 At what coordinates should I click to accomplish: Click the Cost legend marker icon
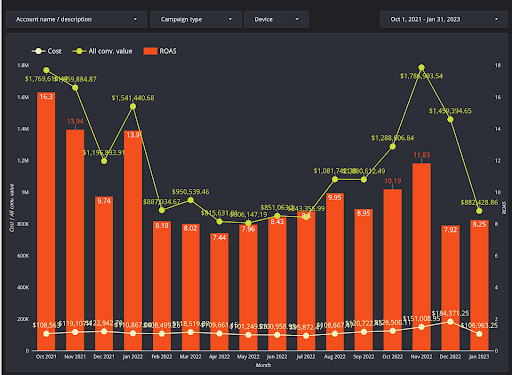coord(38,51)
